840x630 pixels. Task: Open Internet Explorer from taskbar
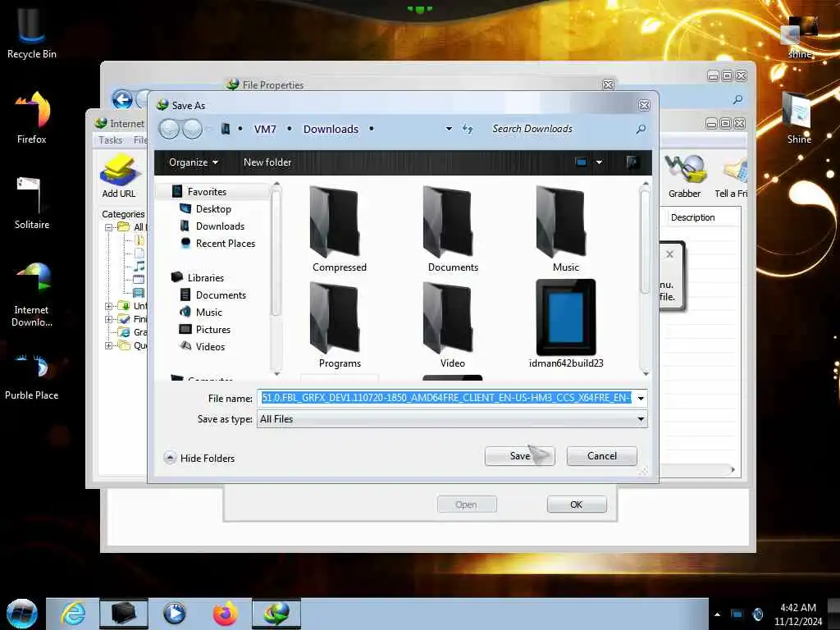pyautogui.click(x=72, y=614)
